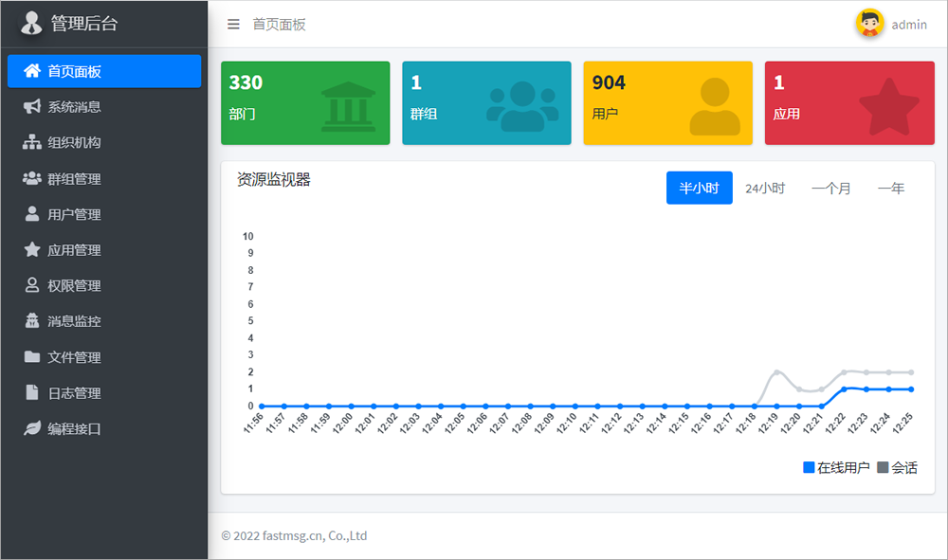Click the logo icon beside 管理后台
Image resolution: width=948 pixels, height=560 pixels.
tap(31, 24)
